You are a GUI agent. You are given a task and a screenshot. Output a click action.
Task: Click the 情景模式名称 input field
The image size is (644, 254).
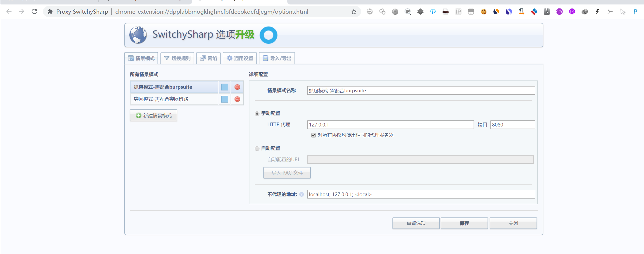421,90
